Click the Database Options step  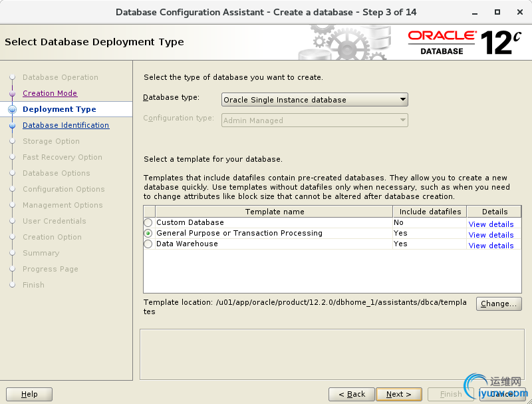[x=57, y=173]
